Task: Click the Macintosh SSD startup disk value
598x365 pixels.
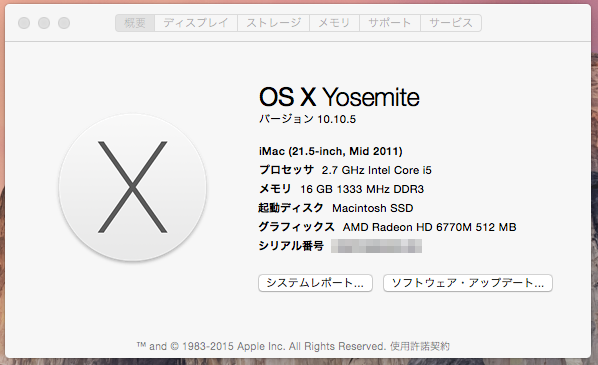Action: pos(373,208)
